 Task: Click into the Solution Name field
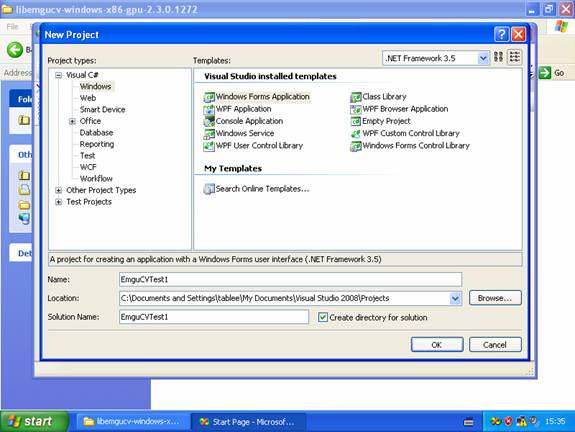coord(214,317)
